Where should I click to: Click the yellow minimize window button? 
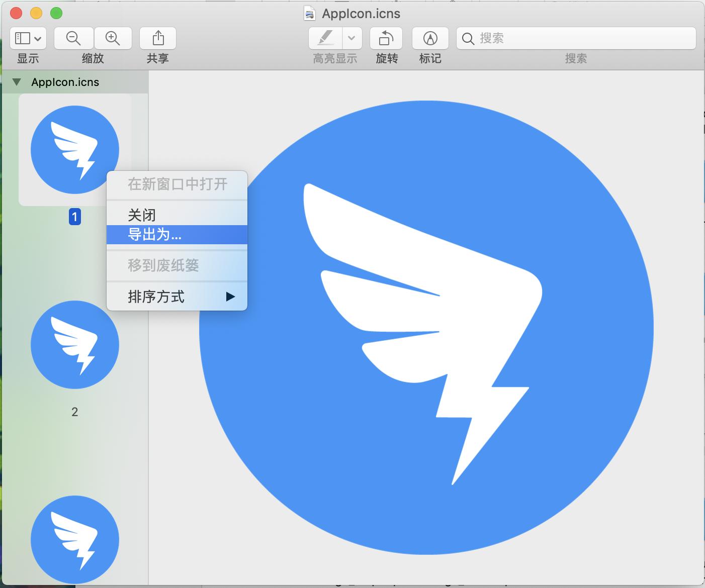[36, 13]
